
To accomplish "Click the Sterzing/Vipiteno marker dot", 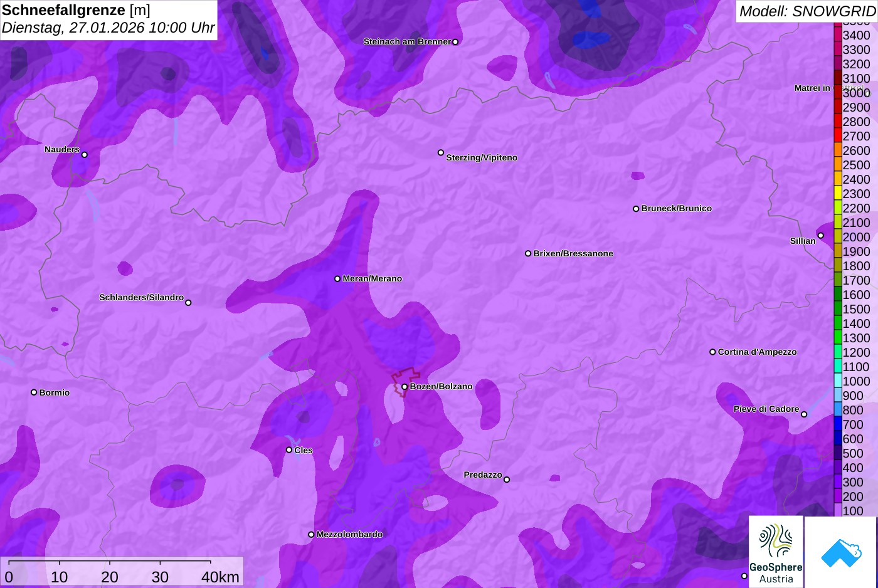I will (441, 152).
